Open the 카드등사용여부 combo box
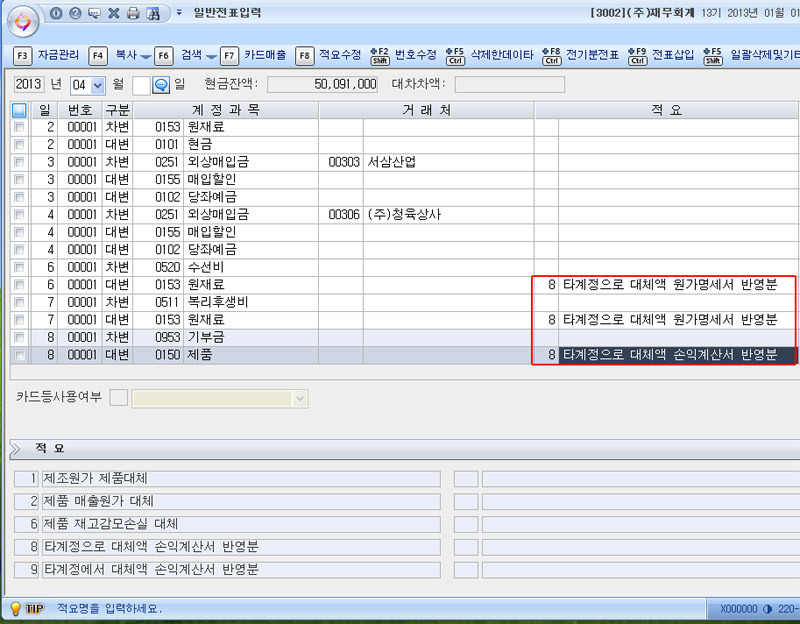The image size is (800, 624). [220, 398]
